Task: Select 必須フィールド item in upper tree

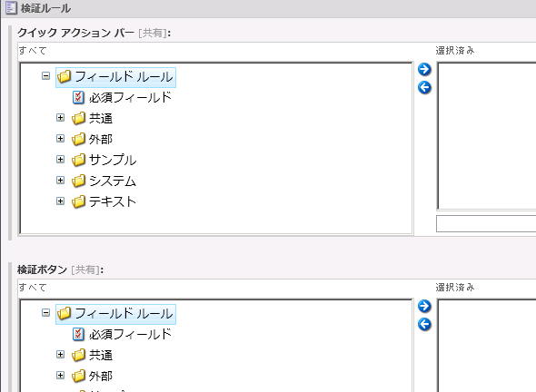Action: (x=130, y=98)
